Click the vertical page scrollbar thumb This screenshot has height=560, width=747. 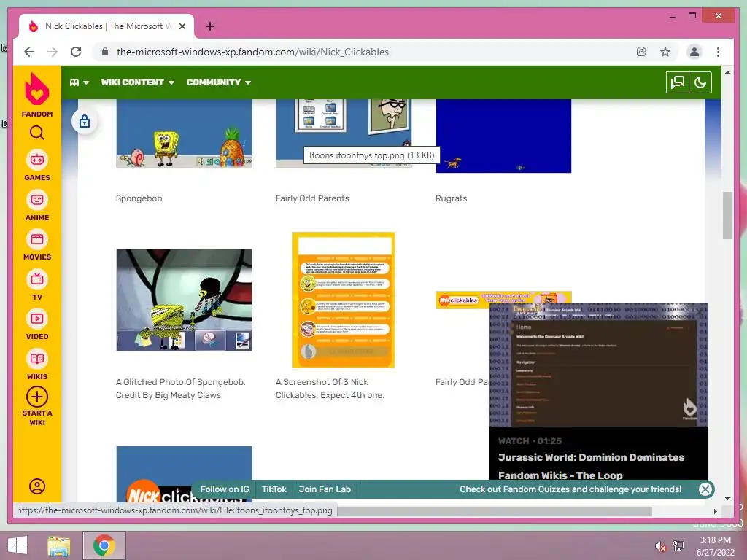[x=727, y=215]
